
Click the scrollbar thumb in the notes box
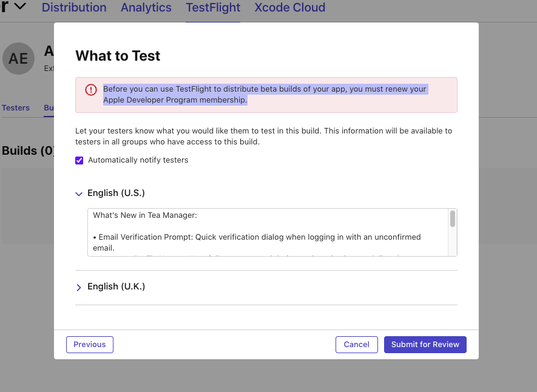(x=453, y=219)
